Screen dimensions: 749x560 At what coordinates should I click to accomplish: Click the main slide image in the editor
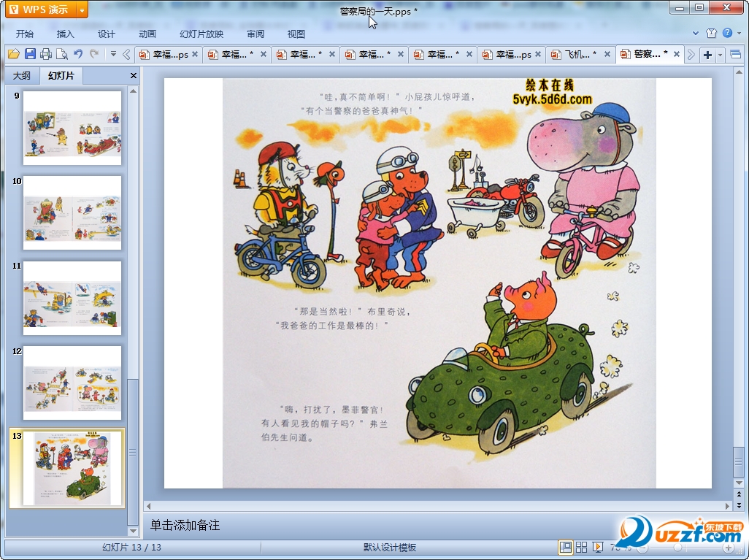point(439,283)
